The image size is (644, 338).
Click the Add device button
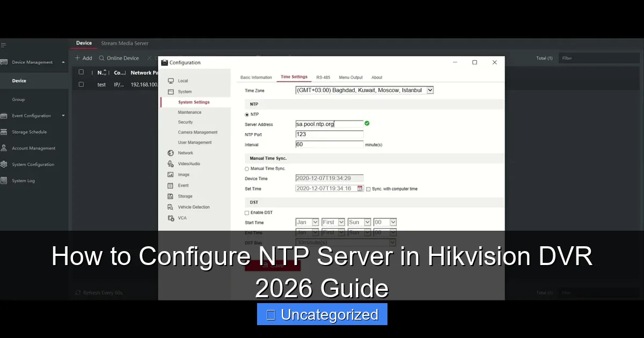[x=83, y=57]
